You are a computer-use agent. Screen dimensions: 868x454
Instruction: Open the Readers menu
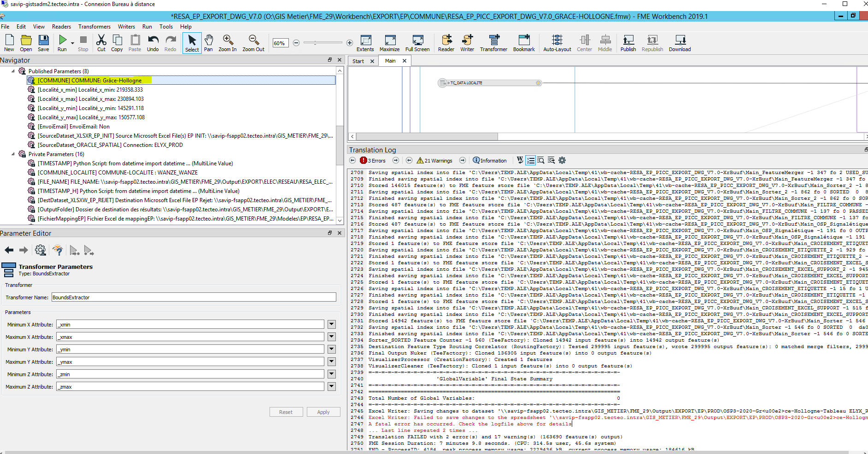[x=61, y=27]
